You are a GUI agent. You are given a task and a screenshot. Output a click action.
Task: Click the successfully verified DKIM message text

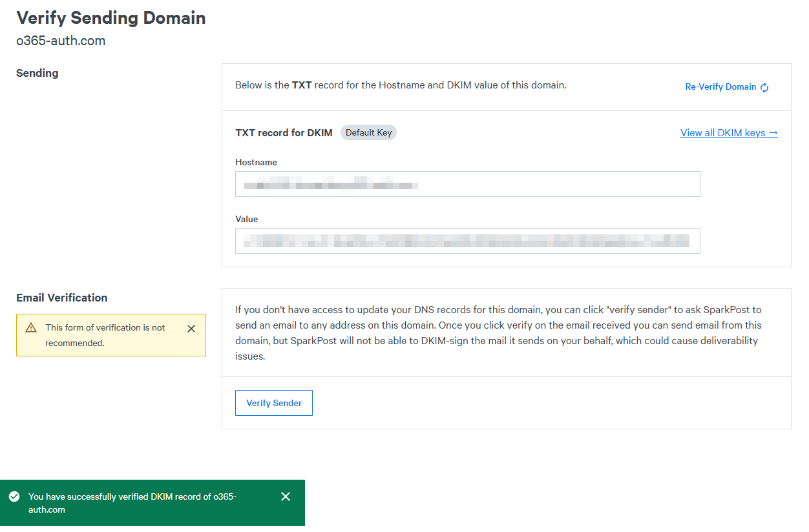(132, 503)
